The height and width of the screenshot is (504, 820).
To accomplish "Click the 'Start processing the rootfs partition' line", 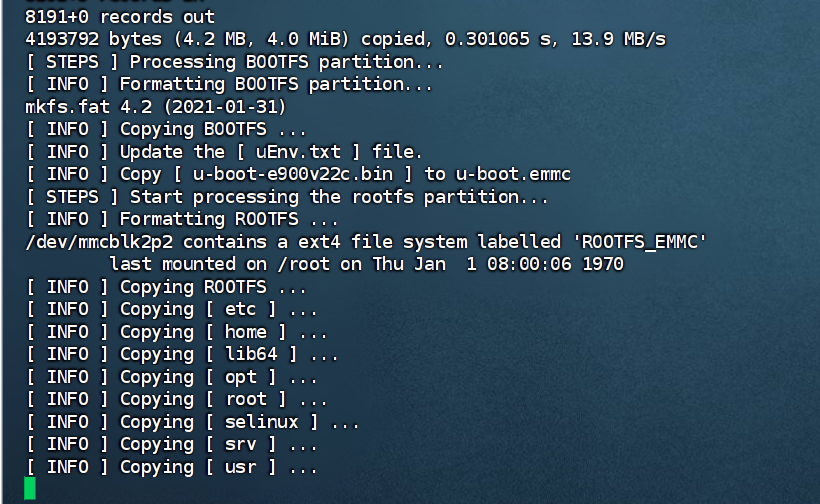I will [x=287, y=197].
